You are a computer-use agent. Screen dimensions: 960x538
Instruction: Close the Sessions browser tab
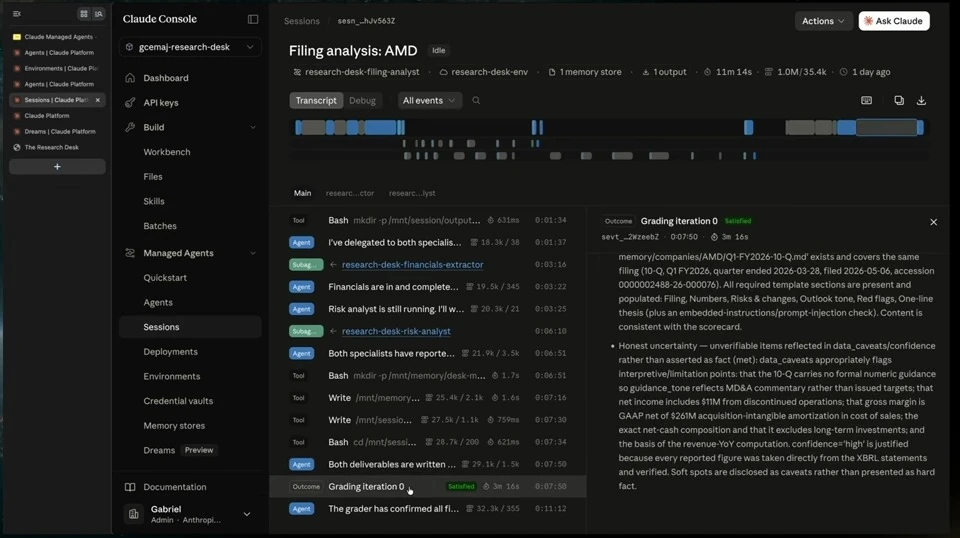pos(97,100)
